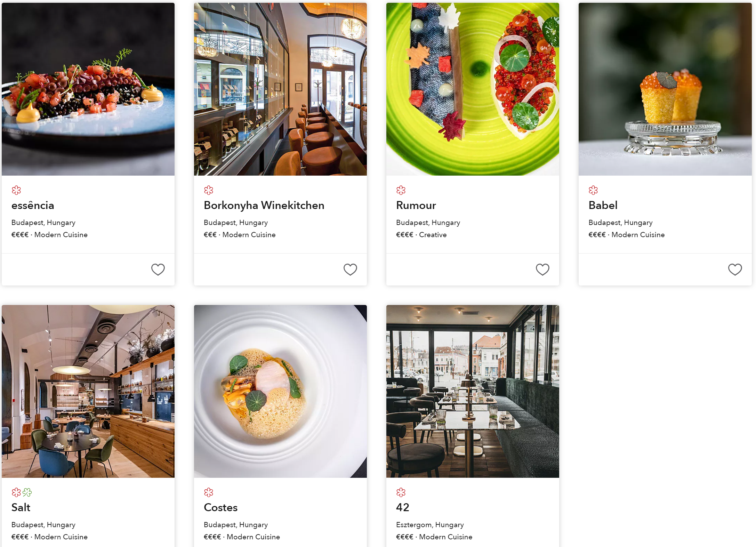Open the Costes restaurant title
This screenshot has width=756, height=547.
(221, 508)
